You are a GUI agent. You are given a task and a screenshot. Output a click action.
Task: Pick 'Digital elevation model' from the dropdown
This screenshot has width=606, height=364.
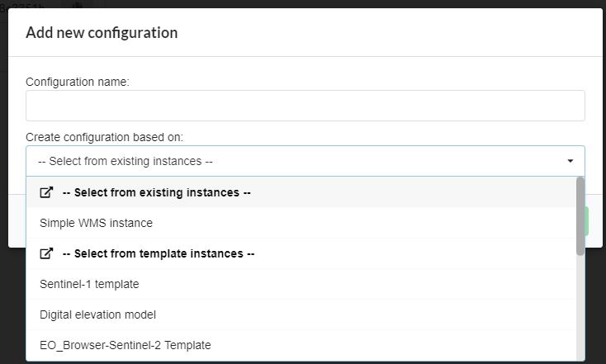coord(301,314)
